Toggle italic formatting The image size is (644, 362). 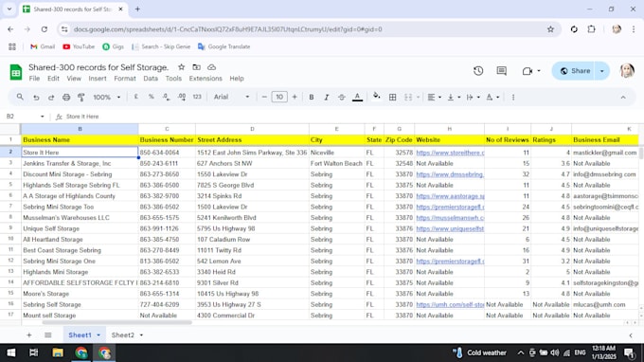[327, 98]
